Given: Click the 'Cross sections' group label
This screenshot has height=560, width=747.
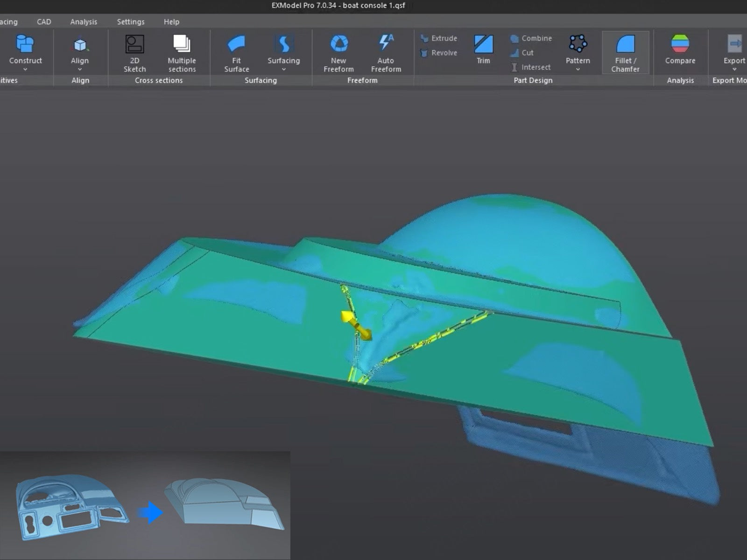Looking at the screenshot, I should pyautogui.click(x=159, y=80).
